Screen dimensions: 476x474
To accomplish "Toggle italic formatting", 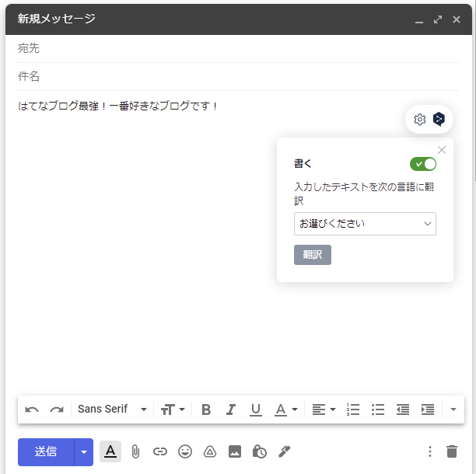I will 231,410.
